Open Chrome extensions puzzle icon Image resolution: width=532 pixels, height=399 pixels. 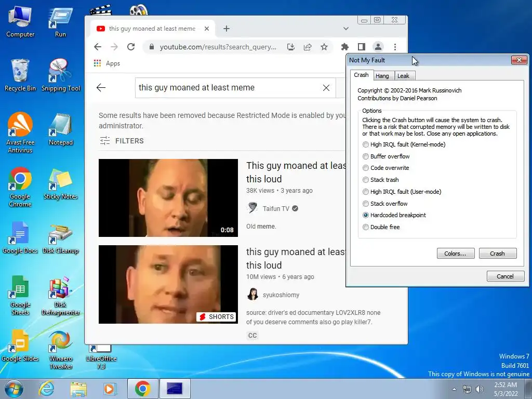point(345,47)
